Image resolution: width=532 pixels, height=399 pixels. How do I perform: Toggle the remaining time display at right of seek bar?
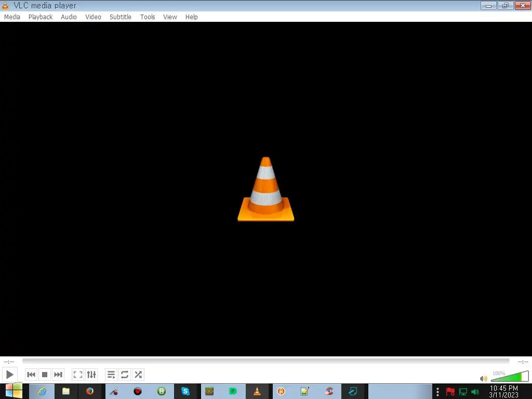(523, 362)
